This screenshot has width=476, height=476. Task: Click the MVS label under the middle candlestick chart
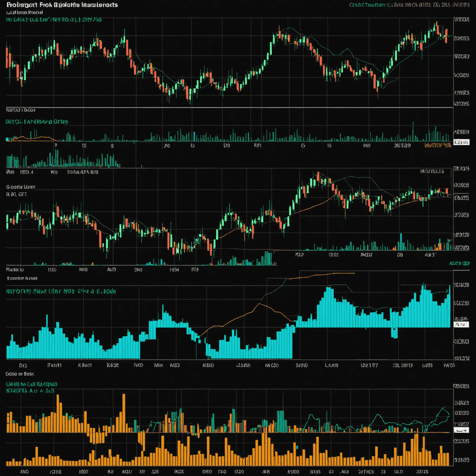coord(83,270)
